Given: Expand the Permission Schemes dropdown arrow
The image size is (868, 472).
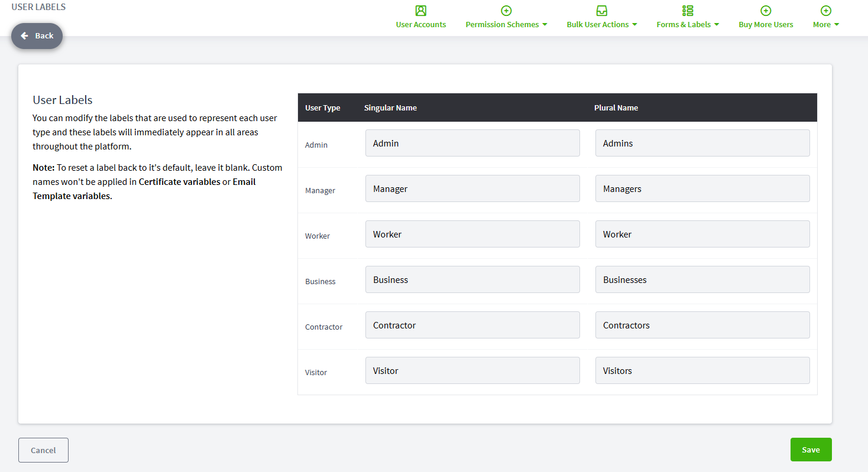Looking at the screenshot, I should (x=545, y=25).
